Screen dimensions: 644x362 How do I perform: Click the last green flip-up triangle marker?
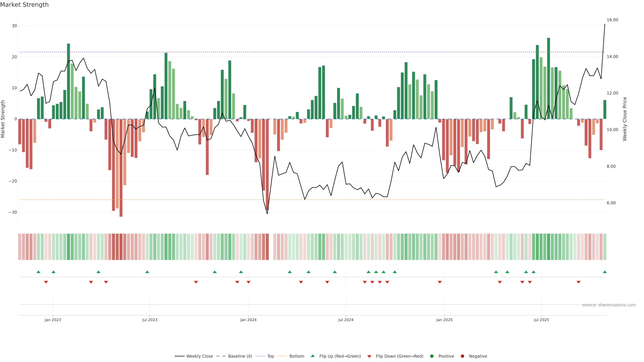click(x=604, y=272)
